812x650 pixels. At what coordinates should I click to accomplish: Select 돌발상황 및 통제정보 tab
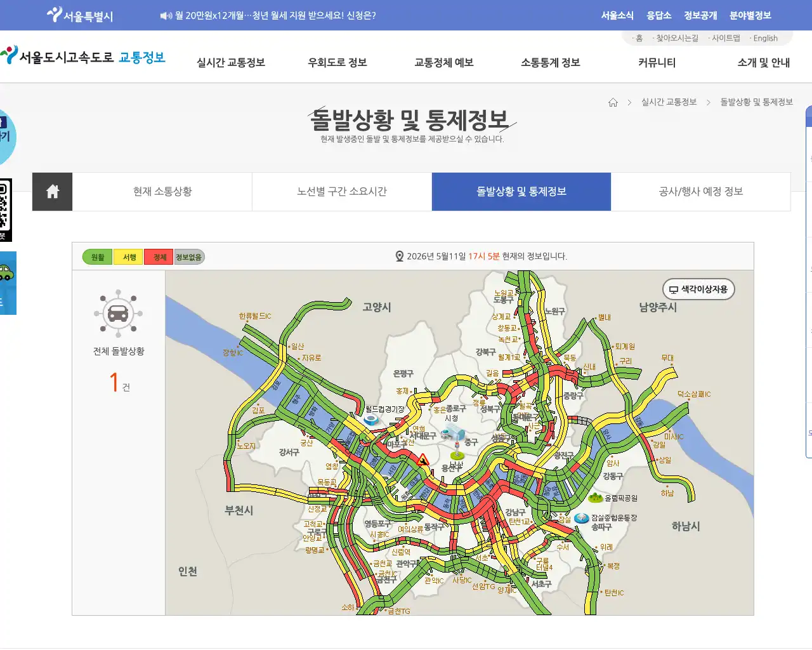coord(521,192)
